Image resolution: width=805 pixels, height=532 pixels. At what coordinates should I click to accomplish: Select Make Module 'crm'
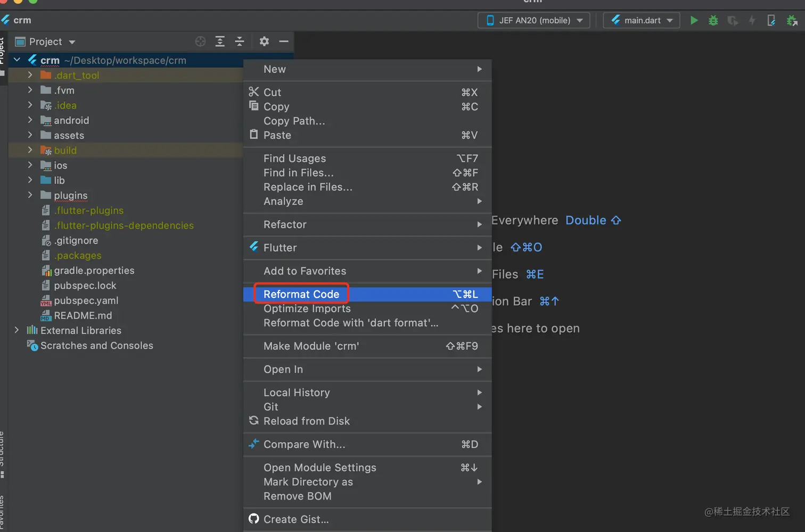coord(367,346)
